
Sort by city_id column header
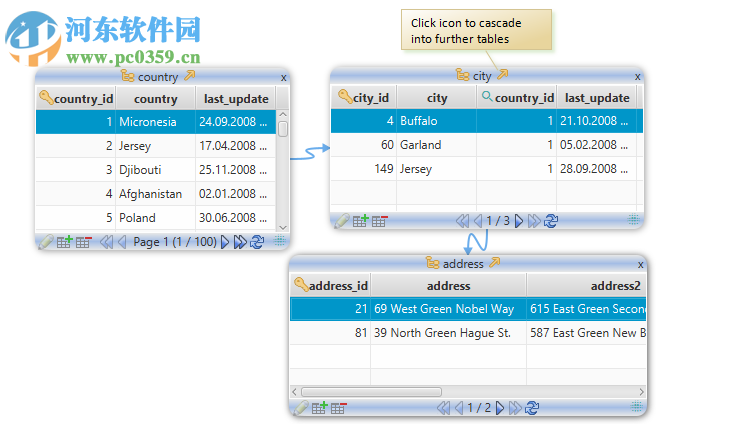tap(364, 98)
